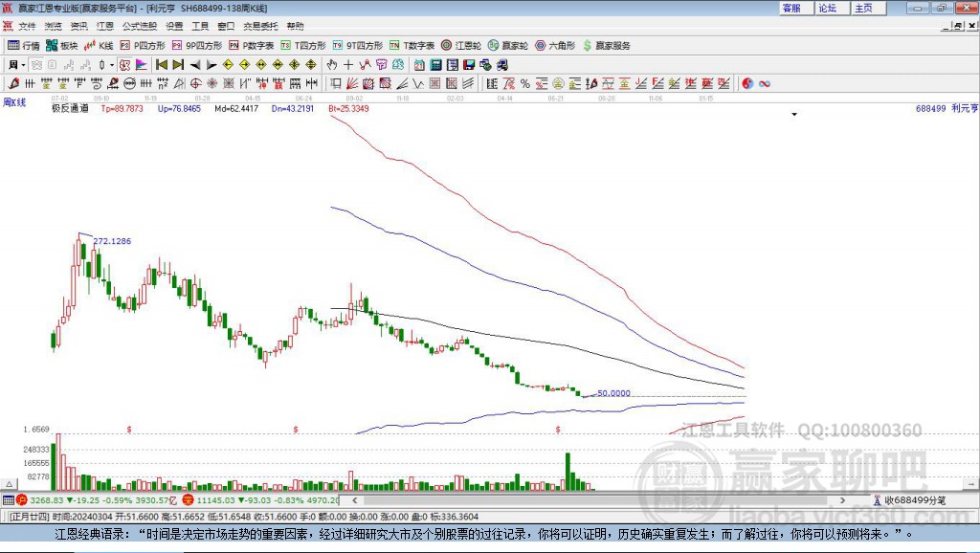Click the percent retracement tool
The width and height of the screenshot is (980, 553).
tap(525, 84)
